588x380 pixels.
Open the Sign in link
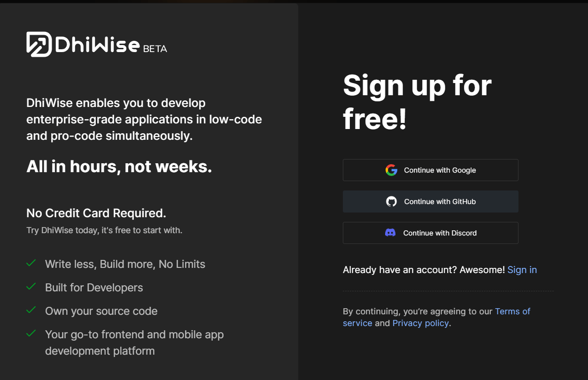[522, 270]
